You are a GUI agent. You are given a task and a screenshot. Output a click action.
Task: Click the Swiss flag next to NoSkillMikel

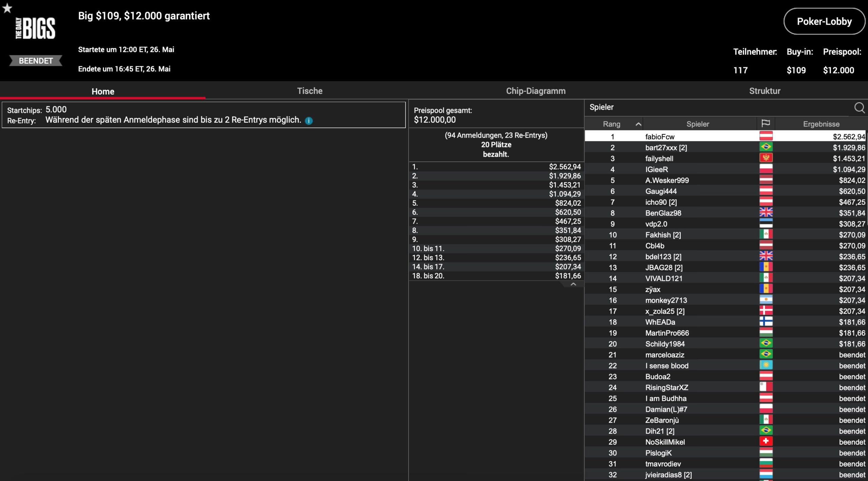(x=766, y=442)
